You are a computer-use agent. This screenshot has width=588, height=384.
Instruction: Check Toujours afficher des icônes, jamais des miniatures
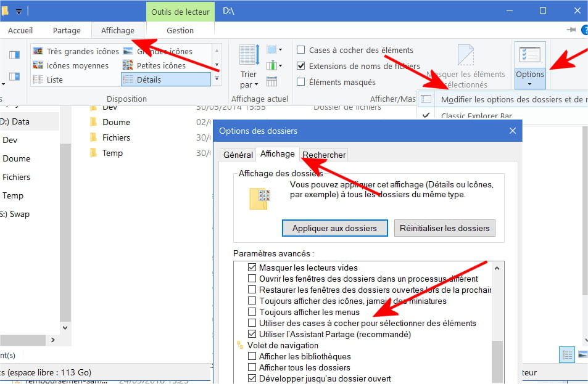[252, 301]
